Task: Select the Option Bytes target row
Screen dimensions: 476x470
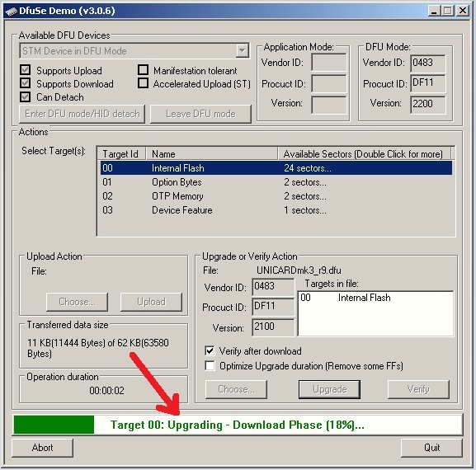Action: coord(276,182)
